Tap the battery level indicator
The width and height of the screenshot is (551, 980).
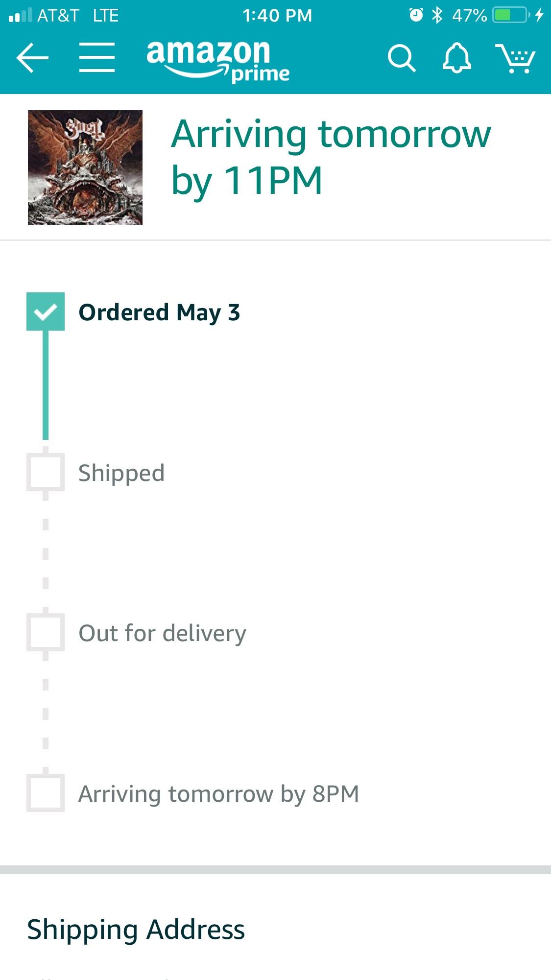(510, 15)
